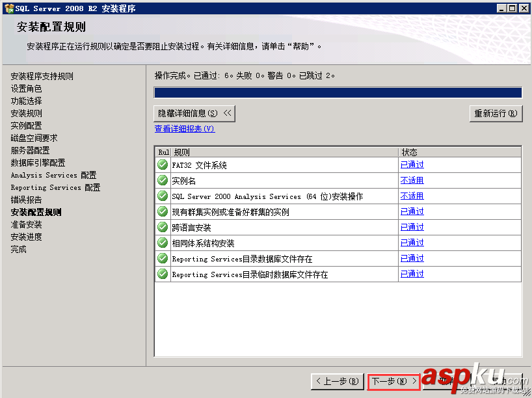The image size is (532, 398).
Task: Select 服务器配置 step in sidebar
Action: (x=30, y=150)
